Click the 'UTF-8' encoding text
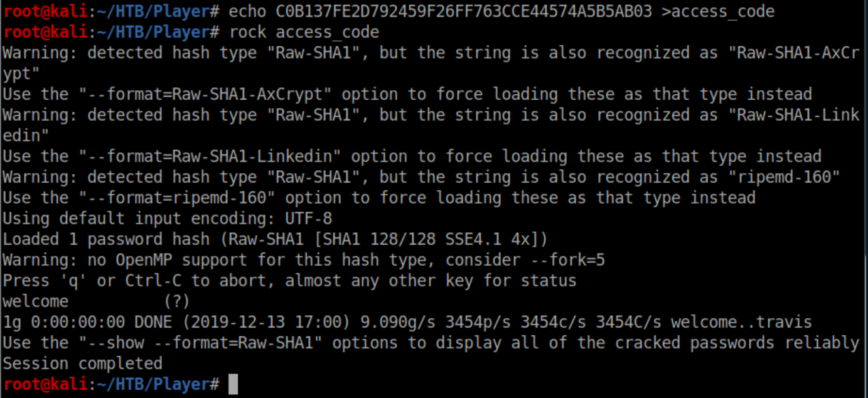The height and width of the screenshot is (398, 868). (x=308, y=218)
